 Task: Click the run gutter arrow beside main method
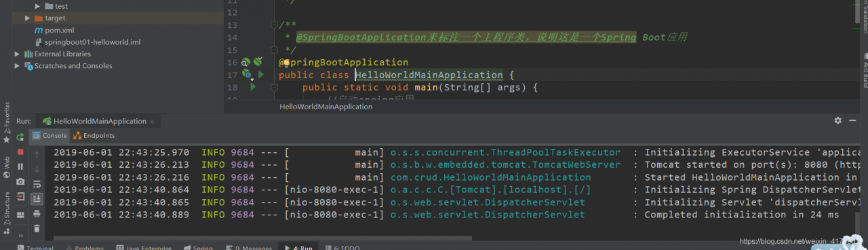253,87
